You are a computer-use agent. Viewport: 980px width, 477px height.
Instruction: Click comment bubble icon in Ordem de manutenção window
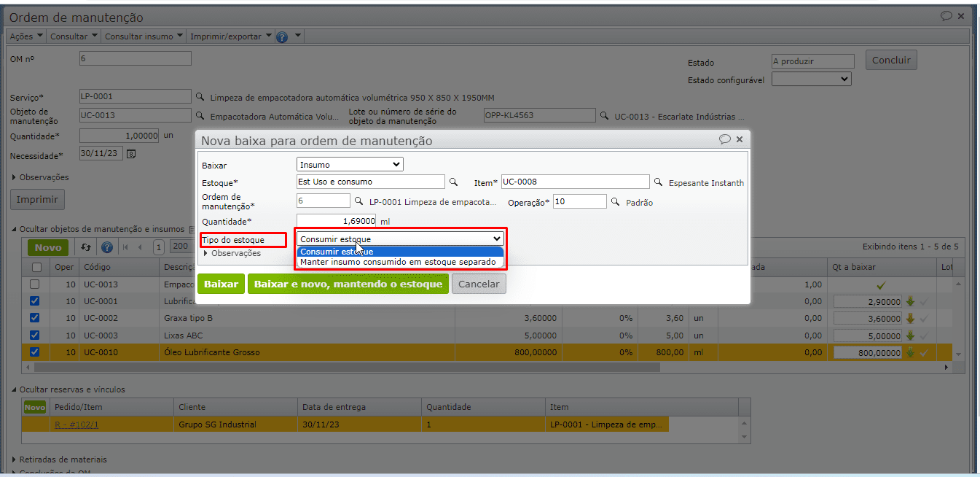pos(946,15)
